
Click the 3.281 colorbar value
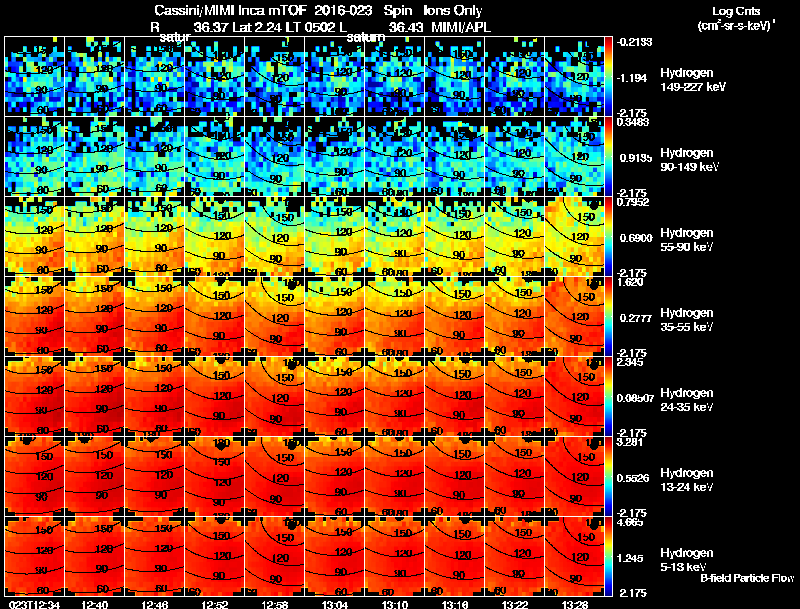(x=630, y=442)
